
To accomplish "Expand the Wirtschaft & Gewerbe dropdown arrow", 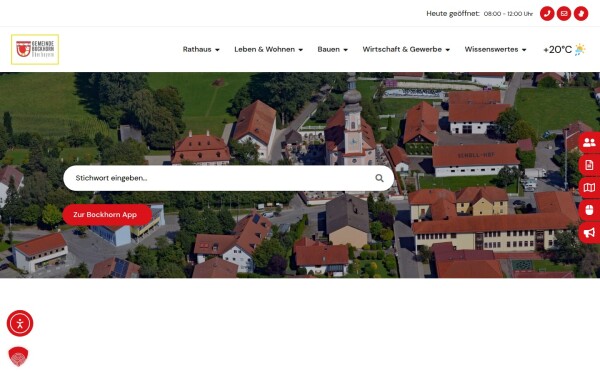I will tap(448, 50).
